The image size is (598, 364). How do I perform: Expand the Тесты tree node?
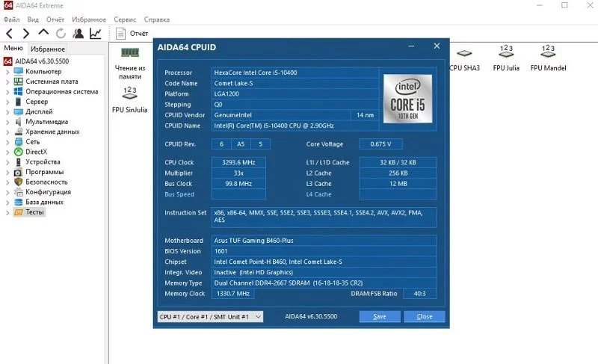[7, 213]
